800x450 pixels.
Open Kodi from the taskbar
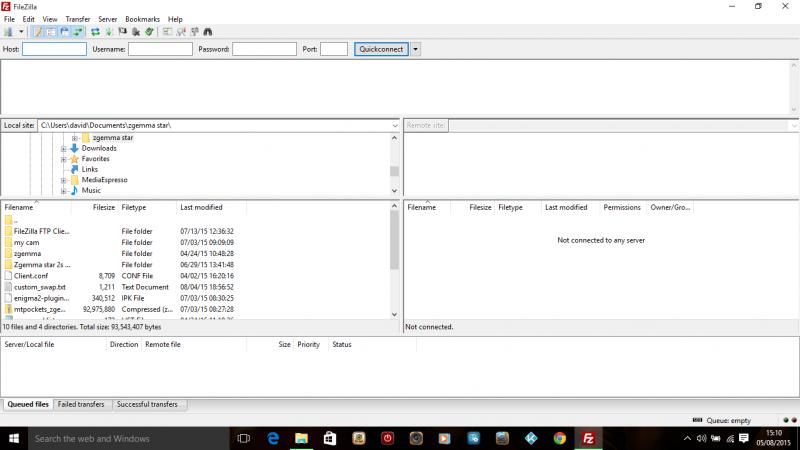click(x=531, y=438)
